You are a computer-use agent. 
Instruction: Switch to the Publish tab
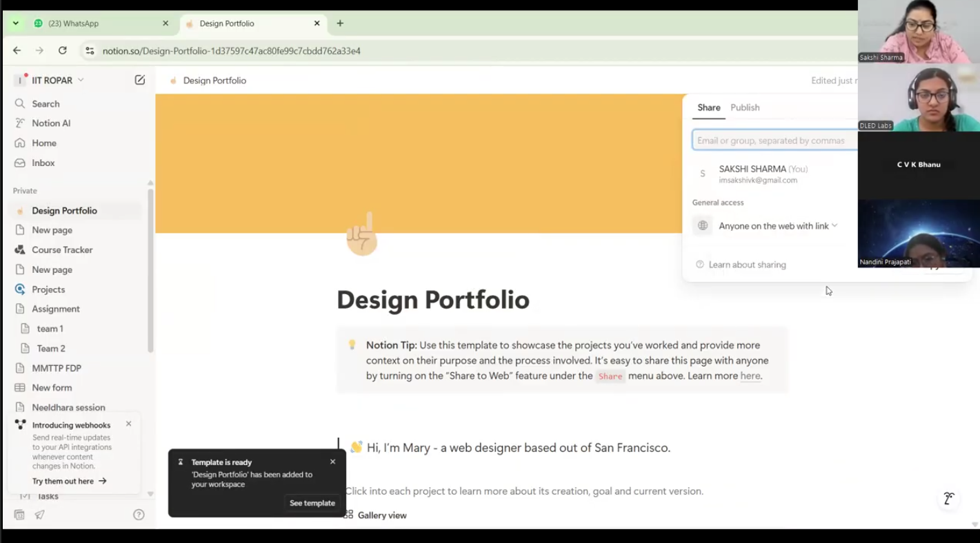[745, 107]
